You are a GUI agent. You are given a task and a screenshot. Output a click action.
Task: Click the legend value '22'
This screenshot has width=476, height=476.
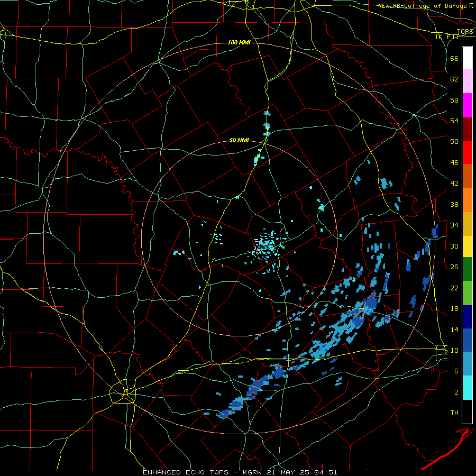[x=454, y=288]
